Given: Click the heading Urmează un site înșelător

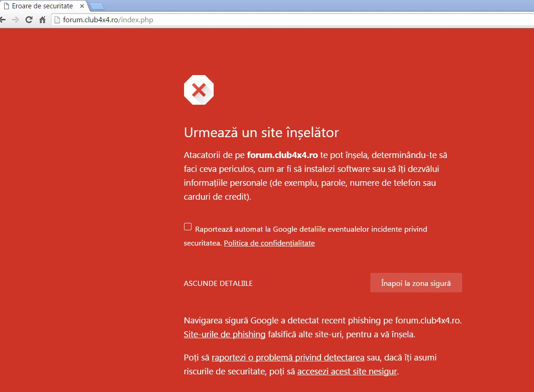Looking at the screenshot, I should point(261,133).
